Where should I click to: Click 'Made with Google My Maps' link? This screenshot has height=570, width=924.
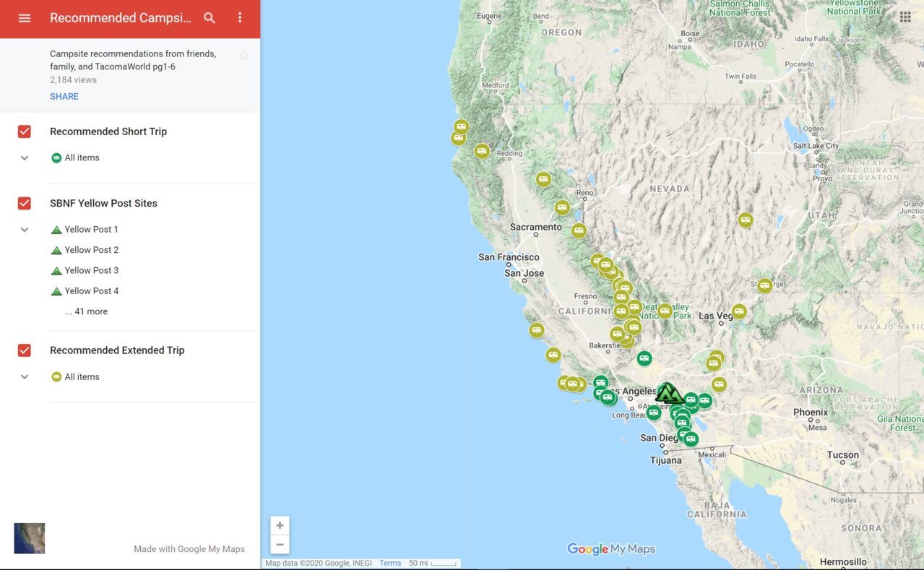click(x=189, y=549)
